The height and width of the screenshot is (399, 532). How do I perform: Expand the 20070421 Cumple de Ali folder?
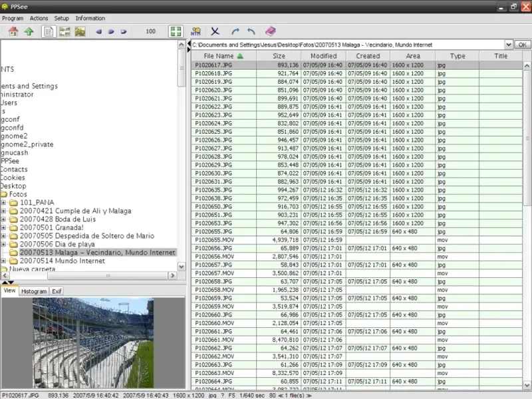(x=3, y=211)
